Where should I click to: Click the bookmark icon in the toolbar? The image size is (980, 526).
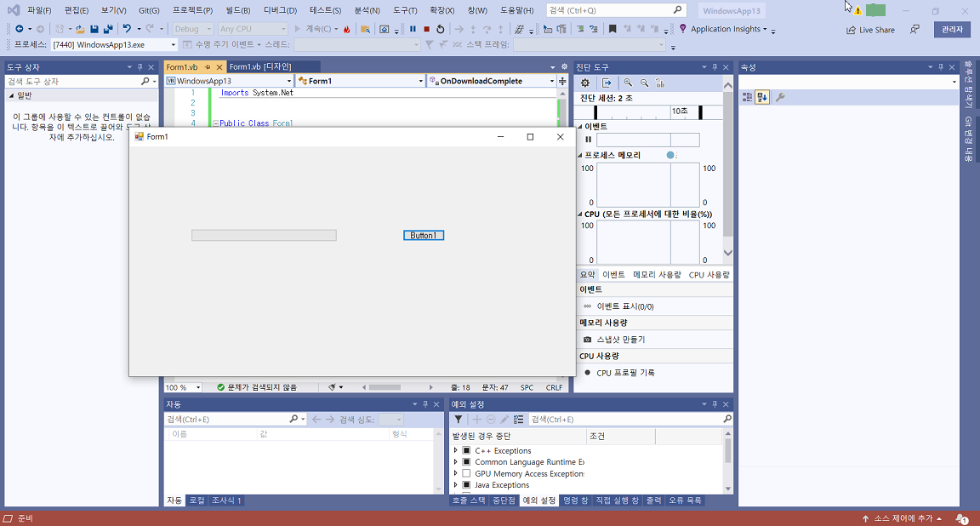(612, 29)
